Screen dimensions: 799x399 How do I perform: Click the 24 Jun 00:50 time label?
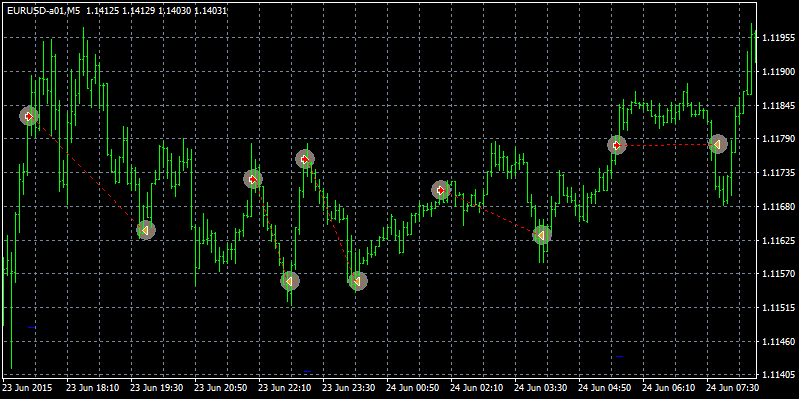[x=413, y=388]
